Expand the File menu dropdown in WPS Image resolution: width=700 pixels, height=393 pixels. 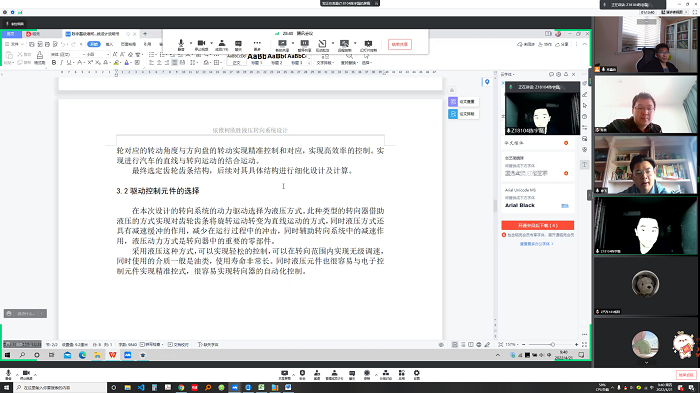point(15,44)
